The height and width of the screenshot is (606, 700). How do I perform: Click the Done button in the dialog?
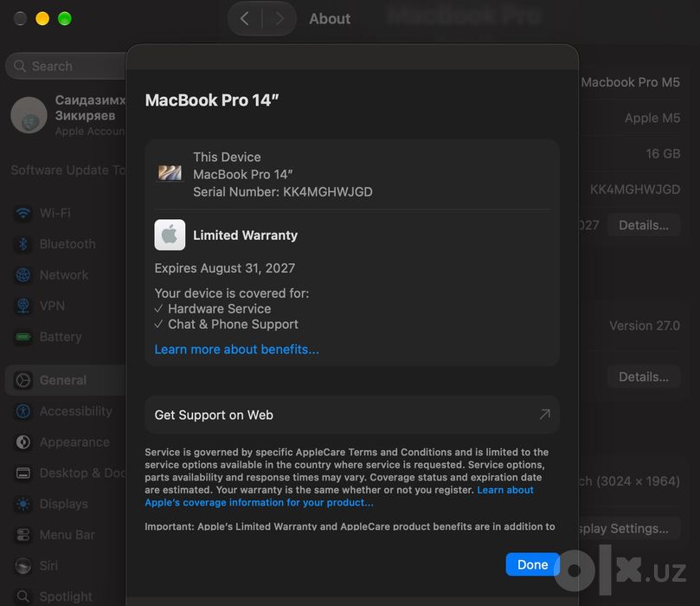[x=532, y=564]
